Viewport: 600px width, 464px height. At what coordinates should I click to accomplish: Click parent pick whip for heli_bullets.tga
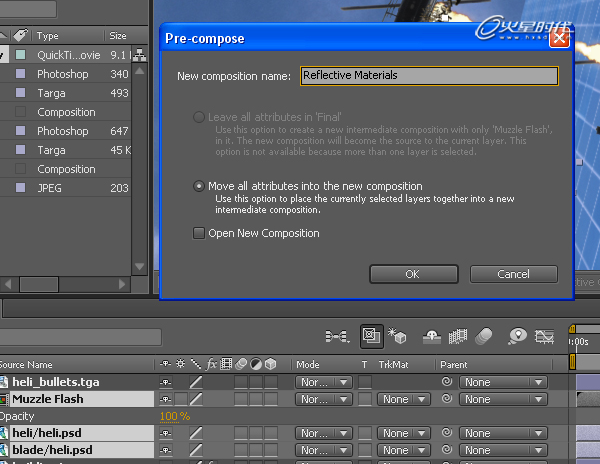point(447,381)
